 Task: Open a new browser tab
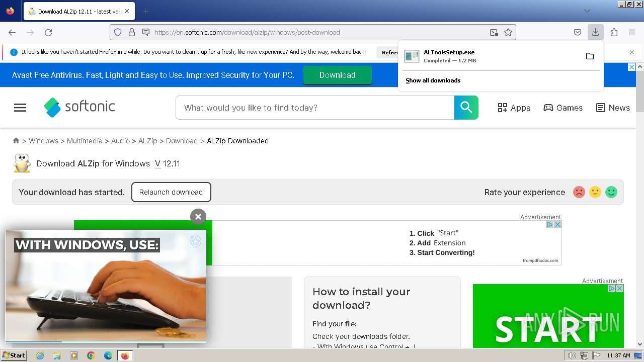coord(145,11)
